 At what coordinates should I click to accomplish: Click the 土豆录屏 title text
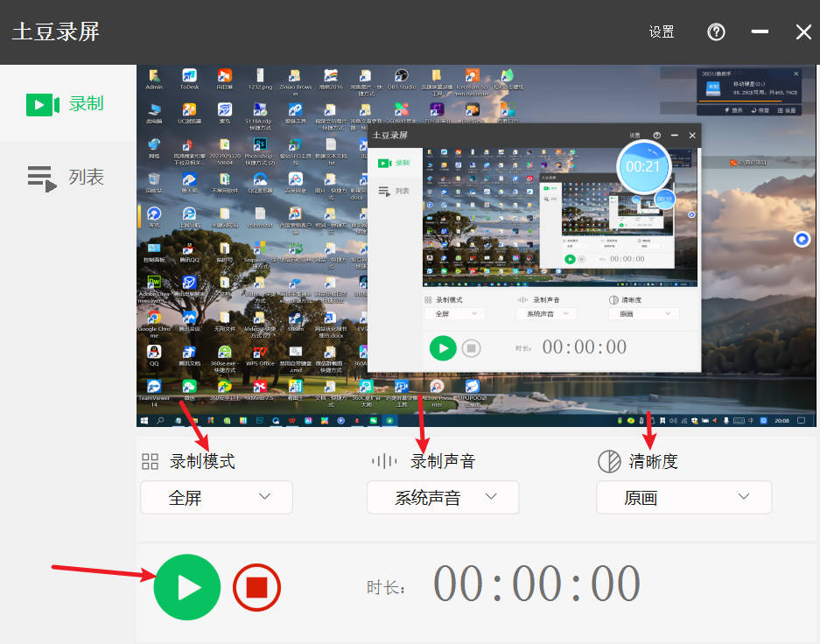[x=56, y=32]
